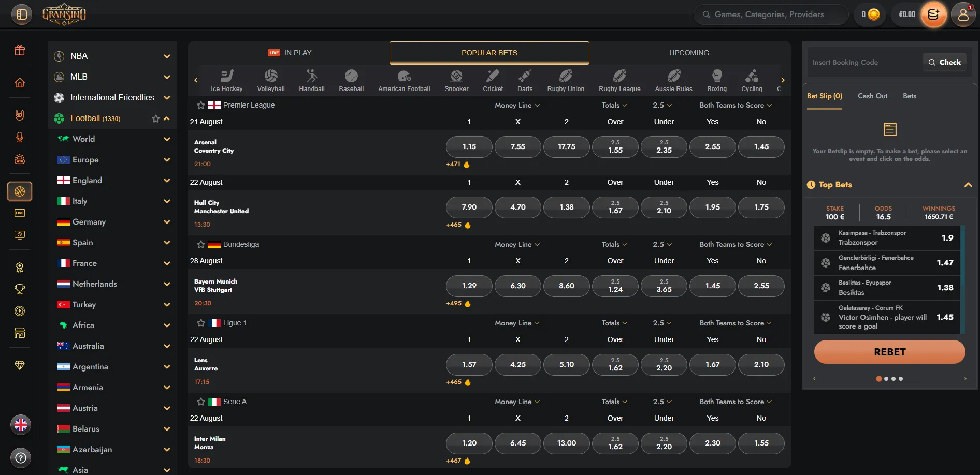The width and height of the screenshot is (980, 475).
Task: Open Premier League Money Line dropdown
Action: pyautogui.click(x=517, y=105)
